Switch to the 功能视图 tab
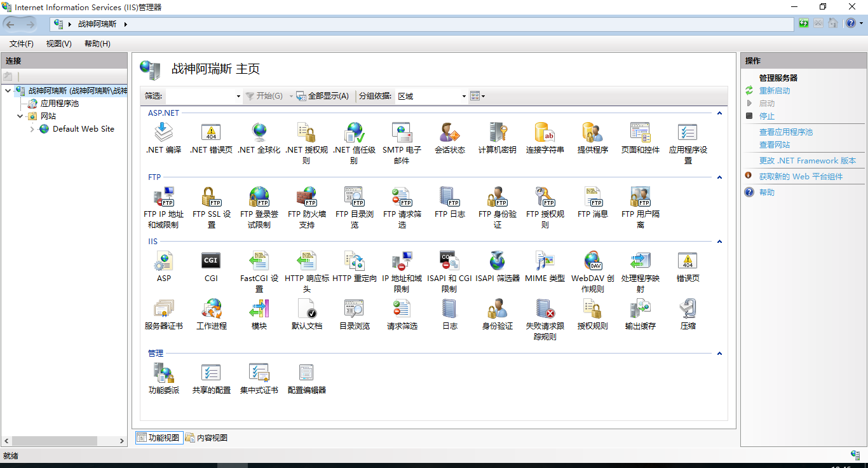 tap(159, 437)
